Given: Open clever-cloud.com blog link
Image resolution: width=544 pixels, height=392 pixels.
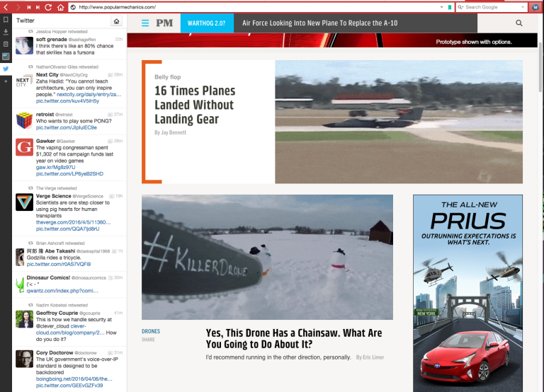Looking at the screenshot, I should coord(70,329).
